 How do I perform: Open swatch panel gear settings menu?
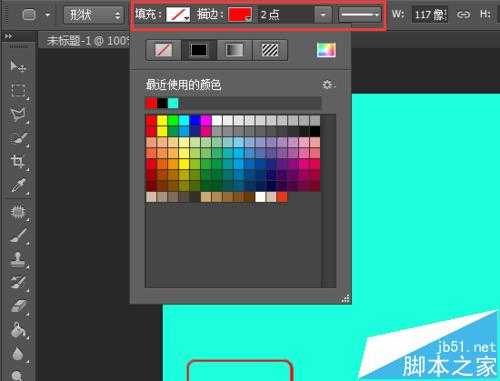point(328,85)
